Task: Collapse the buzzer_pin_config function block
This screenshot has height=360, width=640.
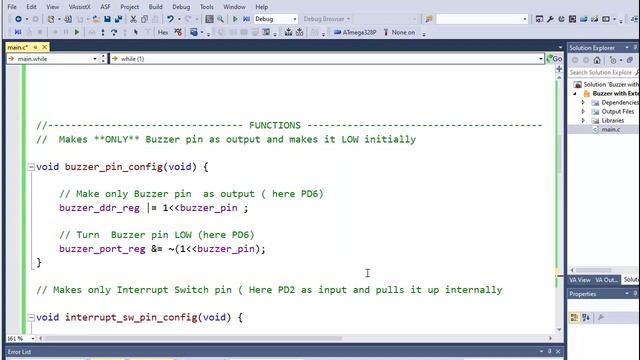Action: point(31,167)
